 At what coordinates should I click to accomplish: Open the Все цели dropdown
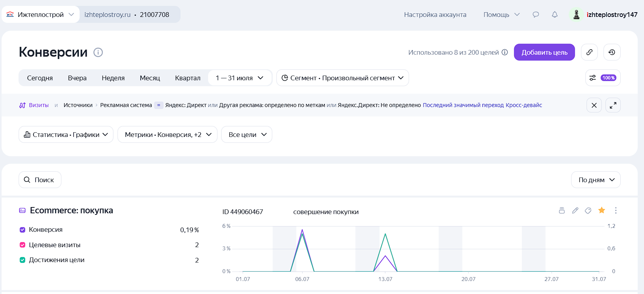pyautogui.click(x=247, y=135)
